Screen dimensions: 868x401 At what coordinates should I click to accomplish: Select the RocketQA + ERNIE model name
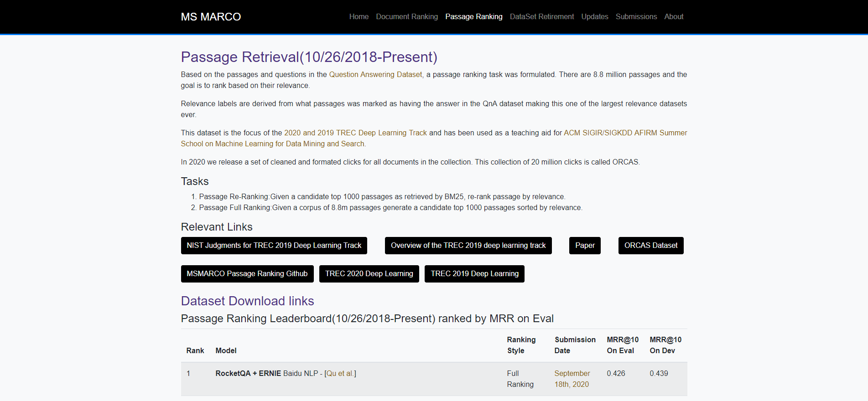pos(248,373)
